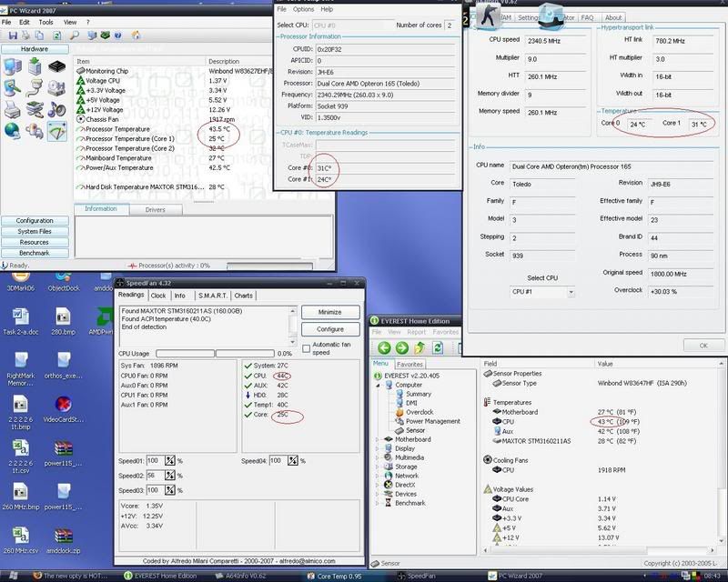
Task: Click the blue question Help icon in PC Wizard
Action: tap(118, 35)
